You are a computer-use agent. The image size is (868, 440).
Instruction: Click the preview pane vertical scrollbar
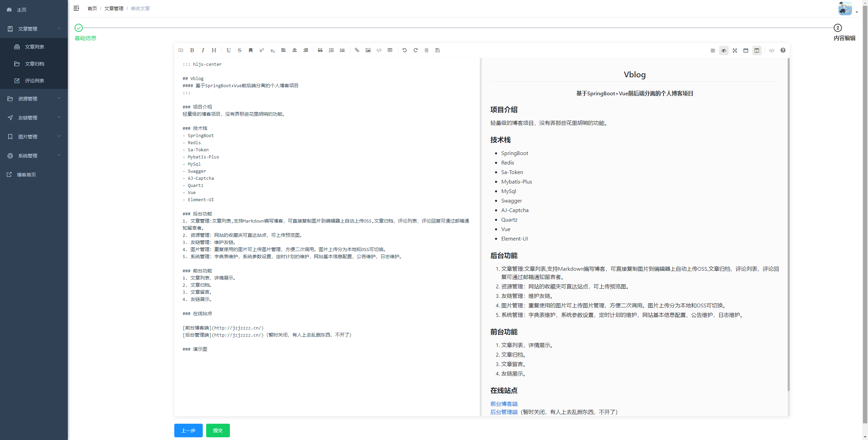[789, 224]
